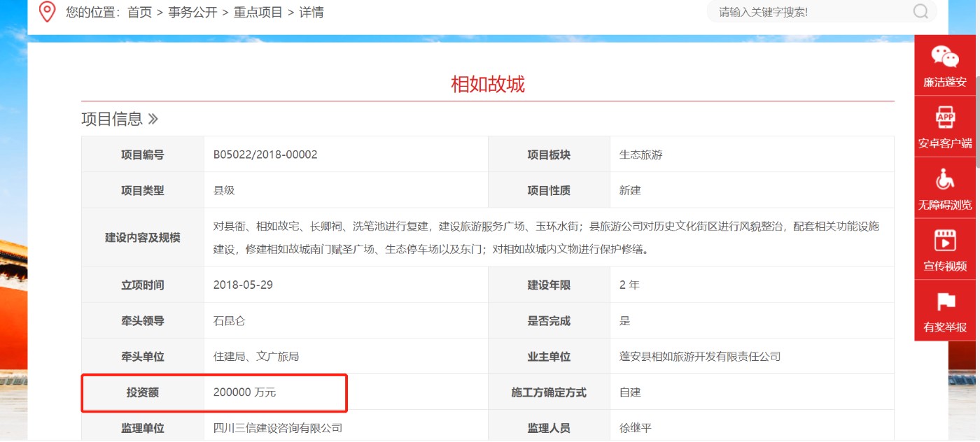Click the 200000 万元 investment value
The height and width of the screenshot is (442, 980).
tap(244, 393)
